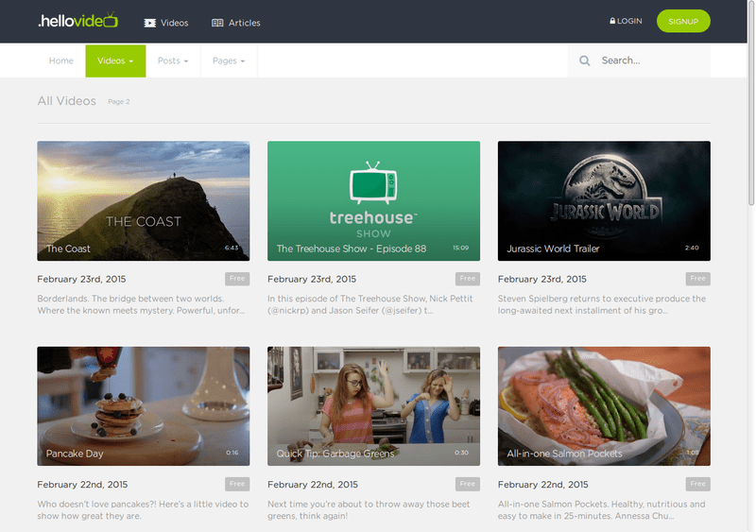
Task: Click the lock icon beside Login
Action: [612, 21]
